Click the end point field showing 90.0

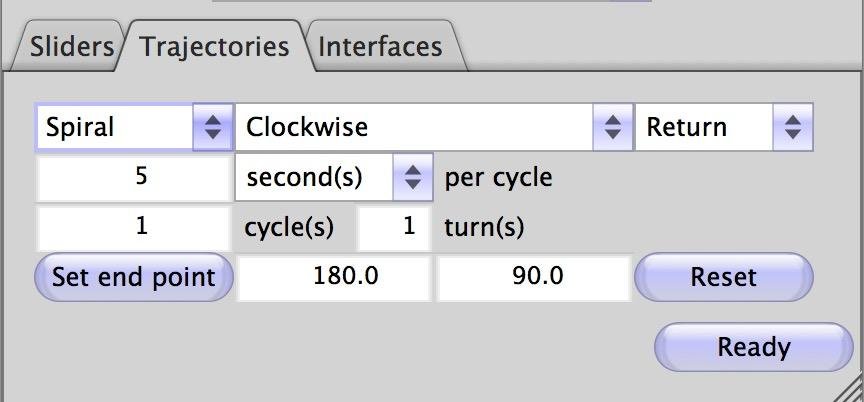534,277
